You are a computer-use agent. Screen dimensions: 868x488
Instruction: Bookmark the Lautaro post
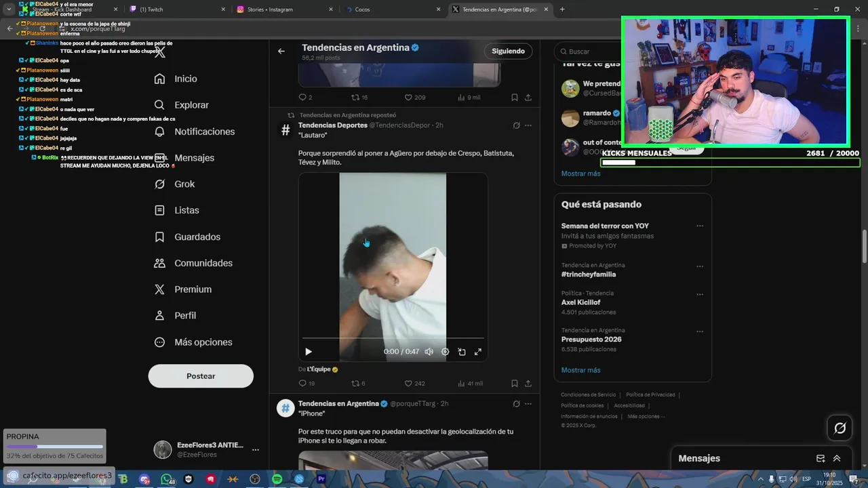point(515,384)
